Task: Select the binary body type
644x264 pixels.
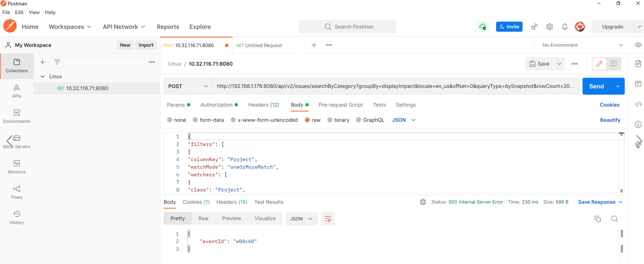Action: [330, 120]
